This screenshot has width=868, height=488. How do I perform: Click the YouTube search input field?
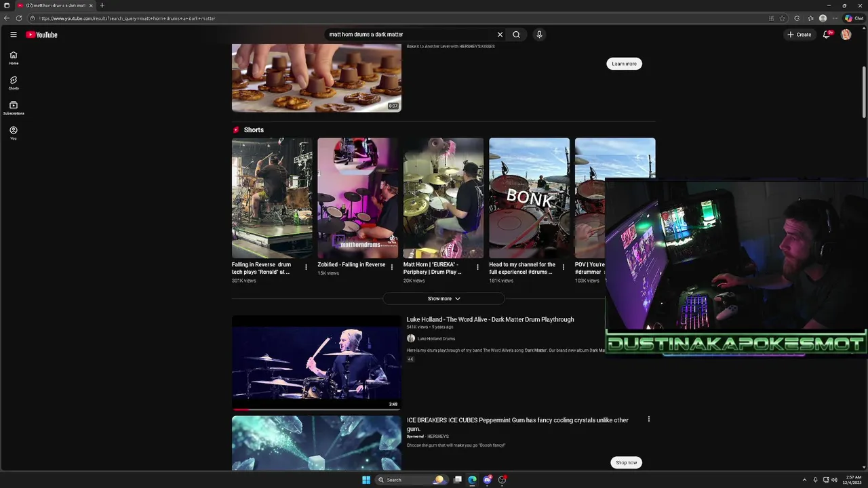(x=410, y=35)
